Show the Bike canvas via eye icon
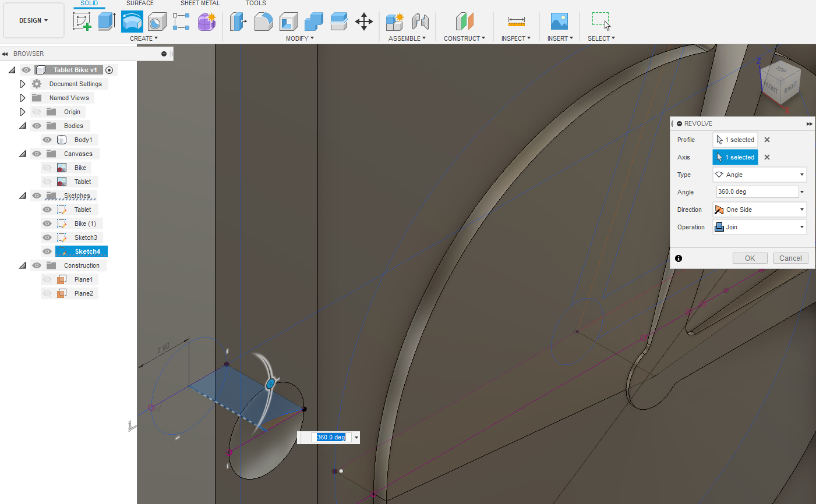This screenshot has height=504, width=816. [47, 168]
